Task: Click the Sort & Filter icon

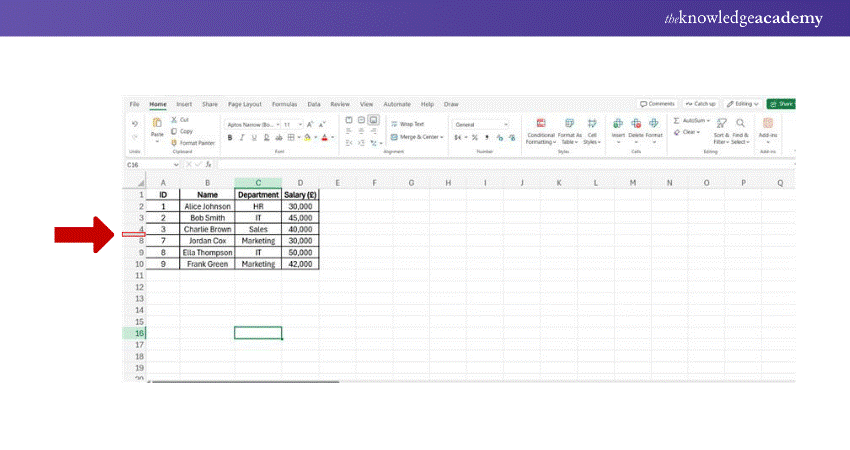Action: pos(721,124)
